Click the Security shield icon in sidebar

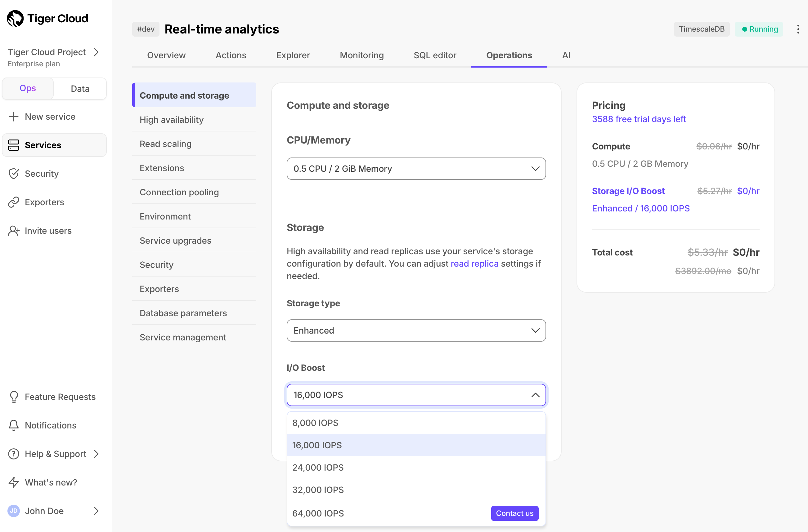click(x=14, y=173)
